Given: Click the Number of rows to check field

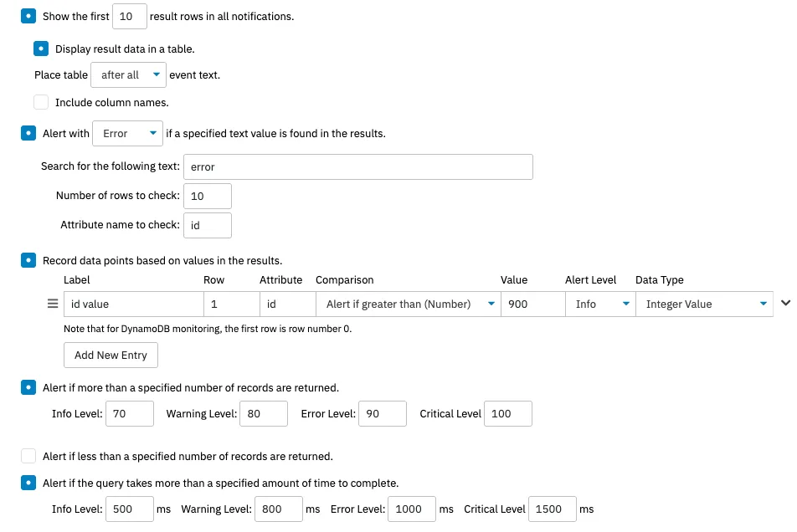Looking at the screenshot, I should click(208, 196).
